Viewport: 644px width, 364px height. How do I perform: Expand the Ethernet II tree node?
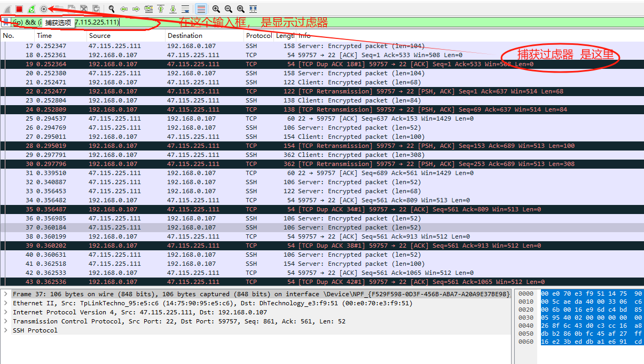(6, 303)
